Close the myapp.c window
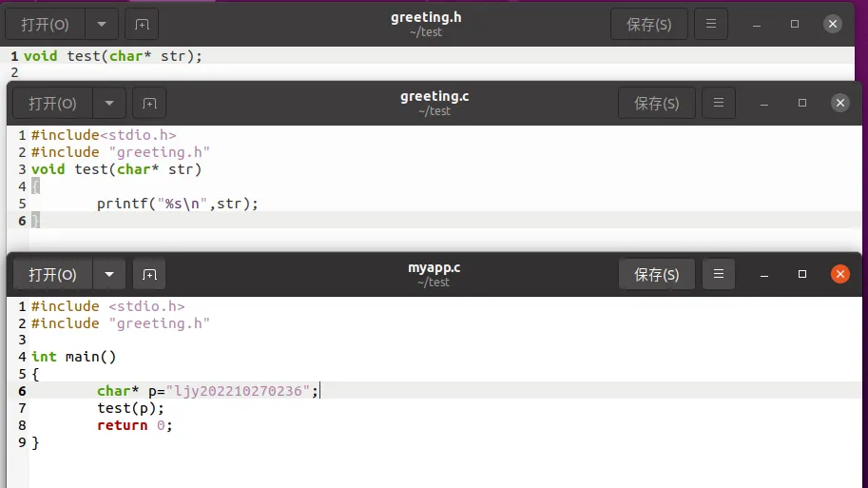 [x=840, y=275]
